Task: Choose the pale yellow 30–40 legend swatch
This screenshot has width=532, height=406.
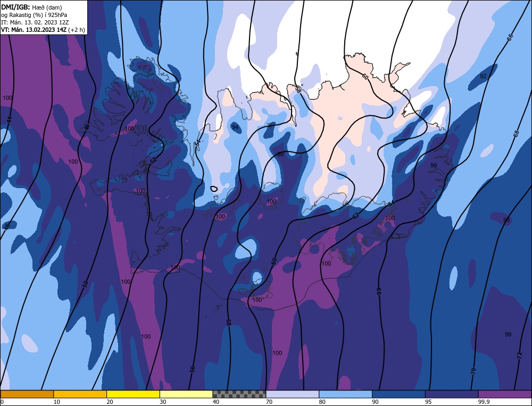Action: (x=186, y=394)
